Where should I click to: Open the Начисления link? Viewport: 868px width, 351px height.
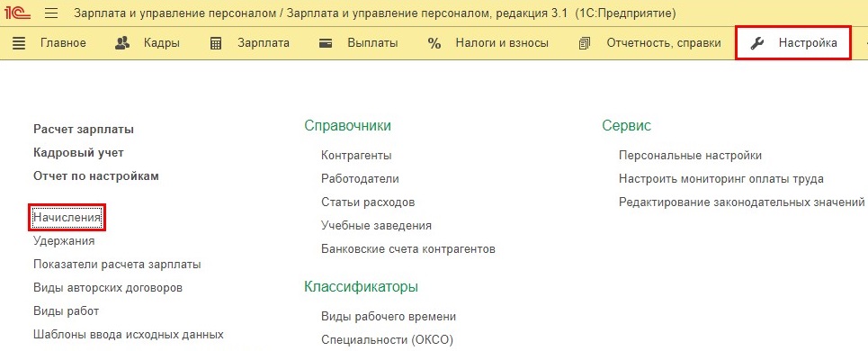[x=67, y=218]
